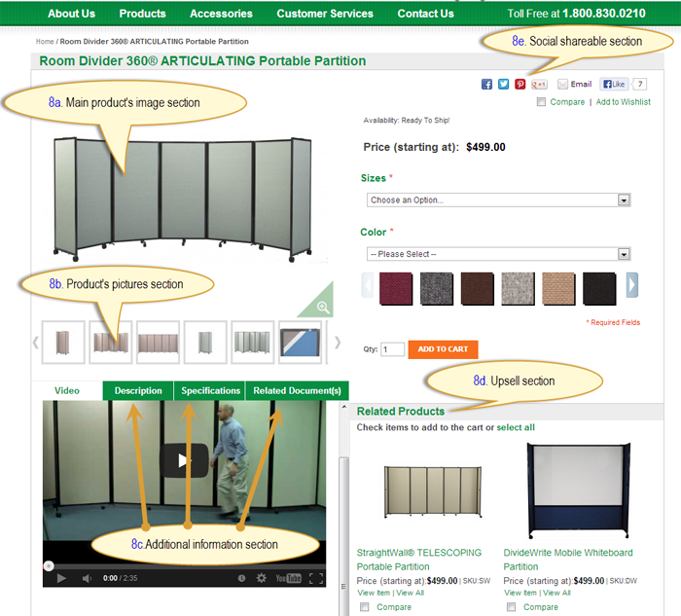Email this product to a friend
This screenshot has height=616, width=681.
(575, 85)
